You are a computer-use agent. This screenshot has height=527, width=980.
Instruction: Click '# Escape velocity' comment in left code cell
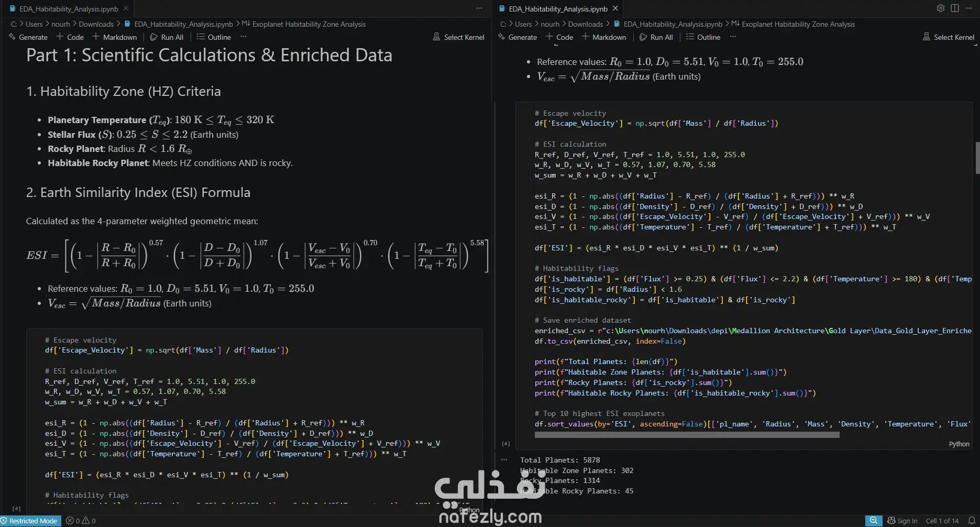[x=81, y=340]
